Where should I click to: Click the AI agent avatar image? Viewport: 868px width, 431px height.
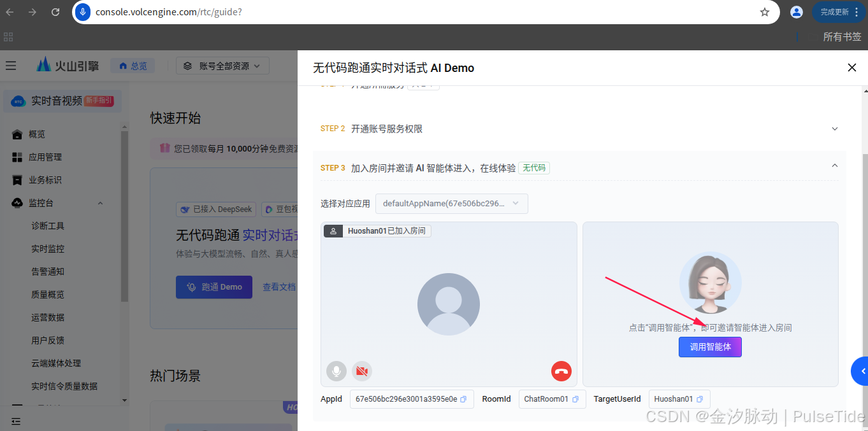pyautogui.click(x=711, y=283)
